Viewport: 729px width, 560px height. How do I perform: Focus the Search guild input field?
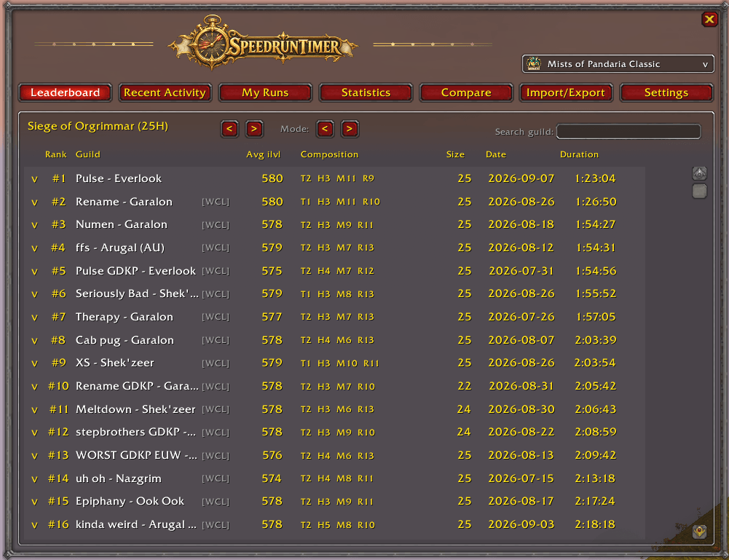coord(628,132)
